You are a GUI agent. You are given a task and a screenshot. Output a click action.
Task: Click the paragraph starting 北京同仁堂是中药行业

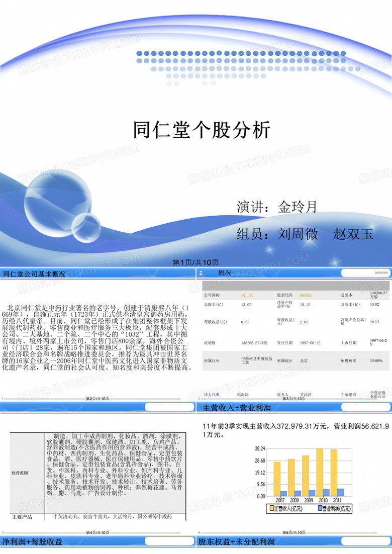click(98, 337)
